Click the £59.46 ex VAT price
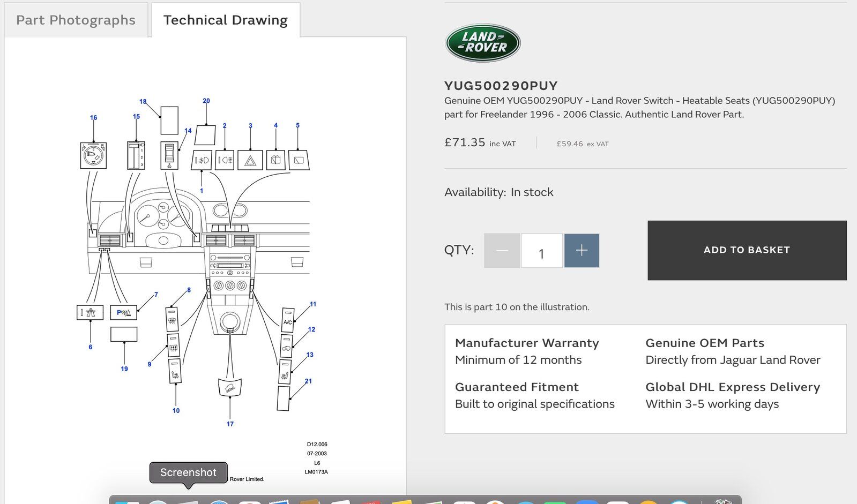Image resolution: width=857 pixels, height=504 pixels. [583, 144]
